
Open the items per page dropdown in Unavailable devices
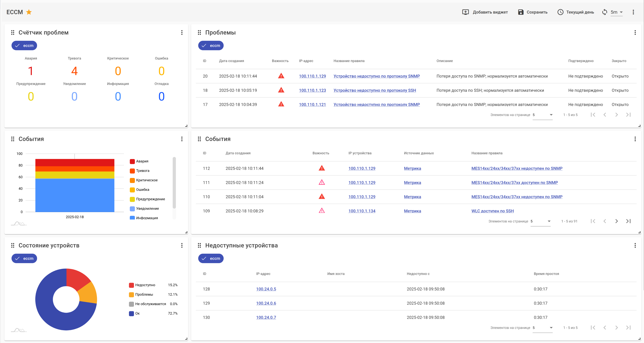pos(543,328)
